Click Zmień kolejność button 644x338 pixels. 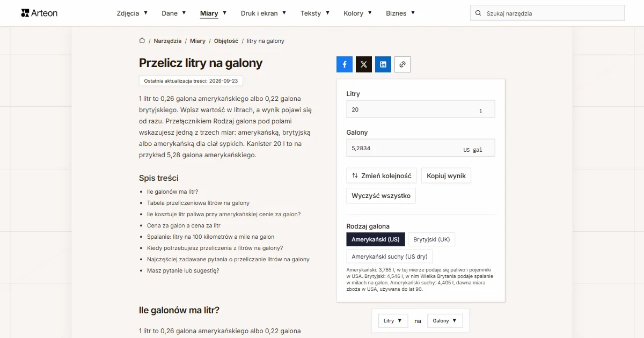382,175
